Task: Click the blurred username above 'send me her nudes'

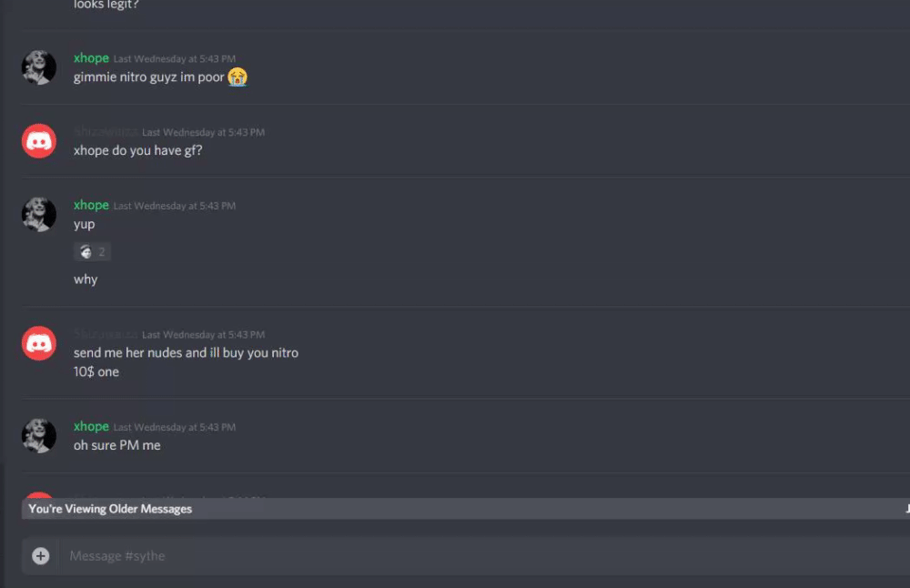Action: pyautogui.click(x=106, y=334)
